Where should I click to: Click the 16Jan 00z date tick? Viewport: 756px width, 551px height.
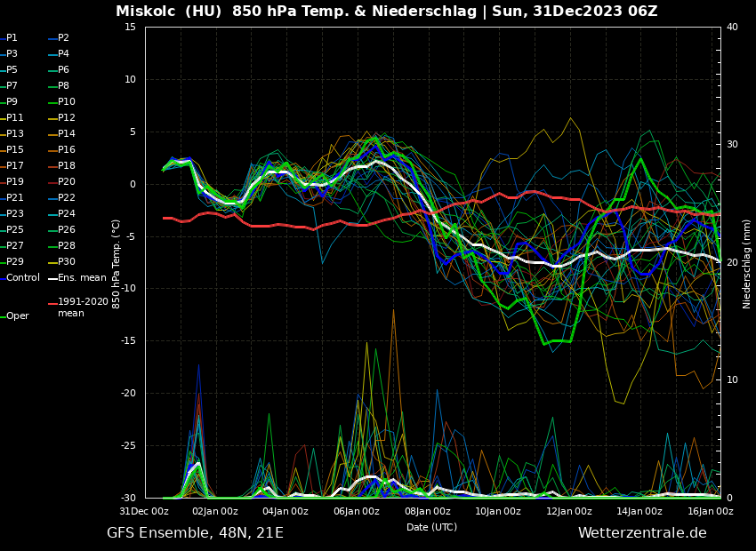710,511
